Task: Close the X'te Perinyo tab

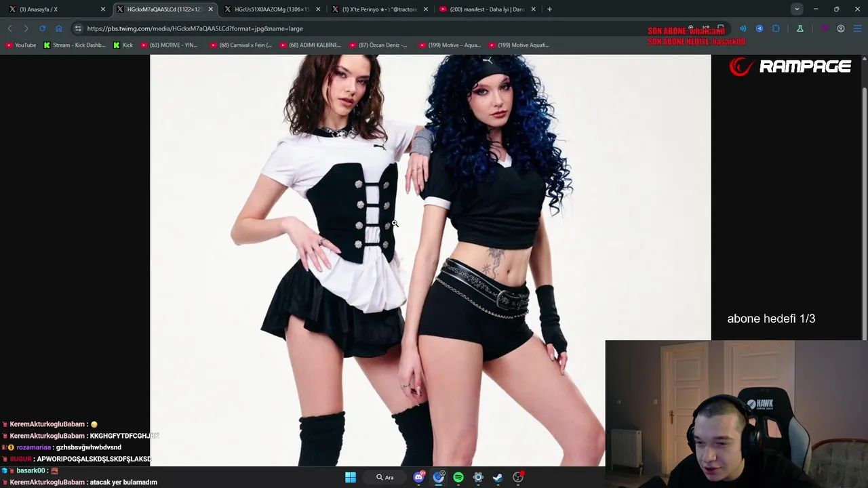Action: [x=426, y=9]
